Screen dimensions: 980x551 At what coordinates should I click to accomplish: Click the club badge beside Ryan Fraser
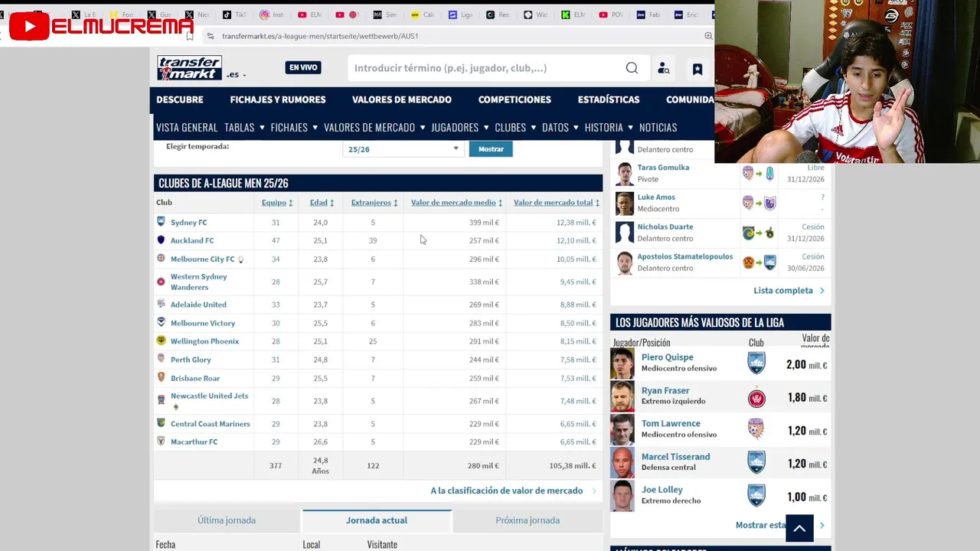(756, 397)
